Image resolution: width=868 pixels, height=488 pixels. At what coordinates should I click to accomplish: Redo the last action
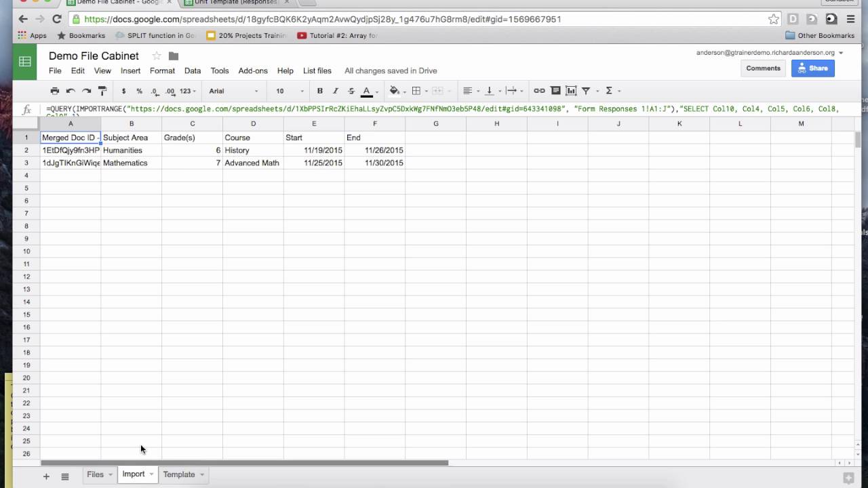[86, 91]
